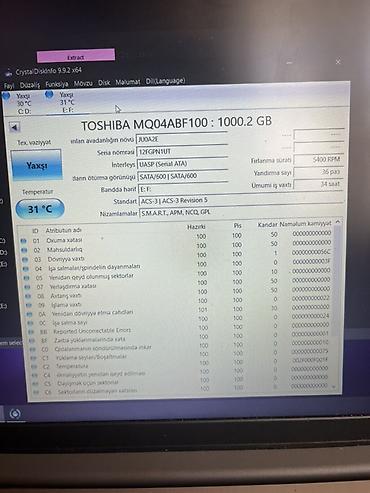370x493 pixels.
Task: Switch to the E: F: disk tab
Action: tap(67, 102)
